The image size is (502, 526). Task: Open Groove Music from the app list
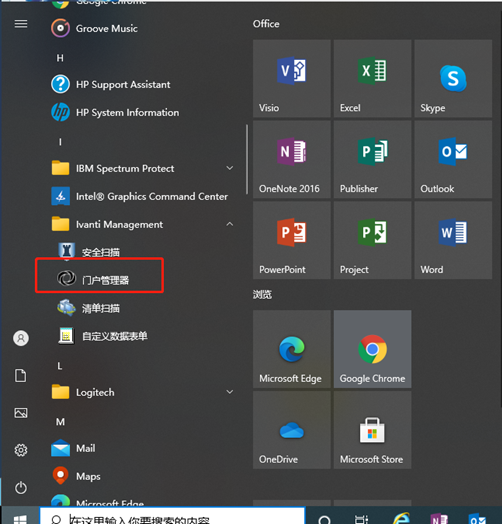tap(141, 28)
